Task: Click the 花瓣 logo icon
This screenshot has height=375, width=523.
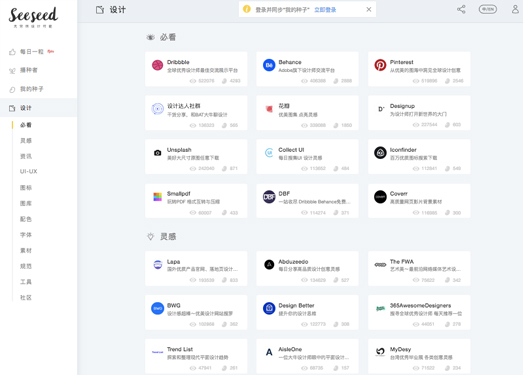Action: tap(269, 109)
